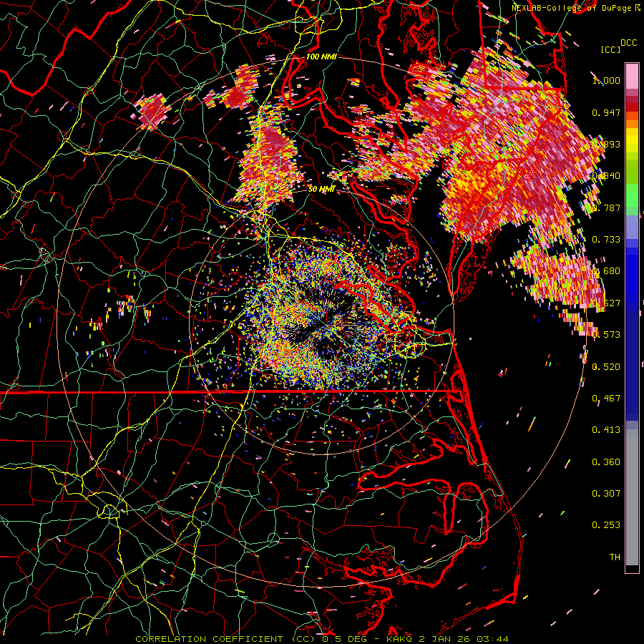Click the Correlation Coefficient caption at bottom

(x=322, y=639)
